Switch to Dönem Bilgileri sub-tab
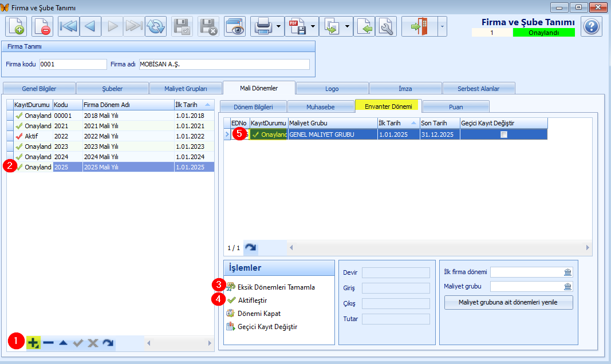 coord(253,106)
